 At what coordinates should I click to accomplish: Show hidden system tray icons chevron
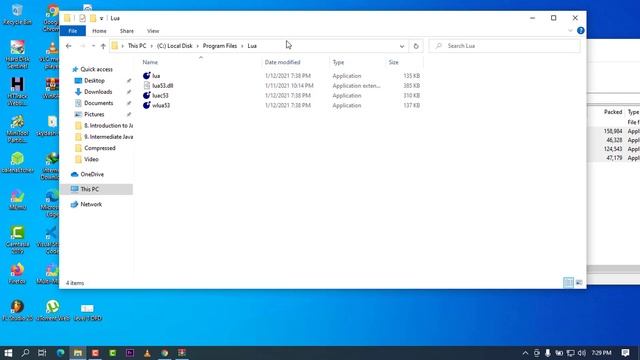(x=525, y=353)
